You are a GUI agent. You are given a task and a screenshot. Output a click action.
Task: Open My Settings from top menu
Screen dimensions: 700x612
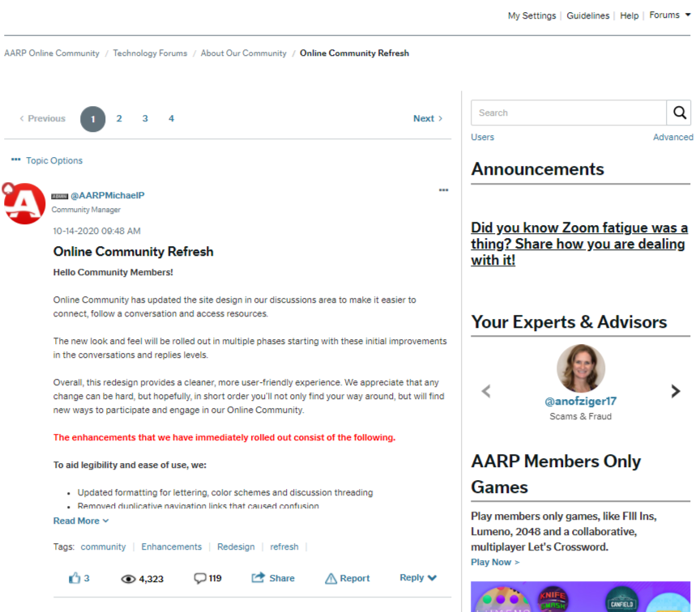click(531, 15)
